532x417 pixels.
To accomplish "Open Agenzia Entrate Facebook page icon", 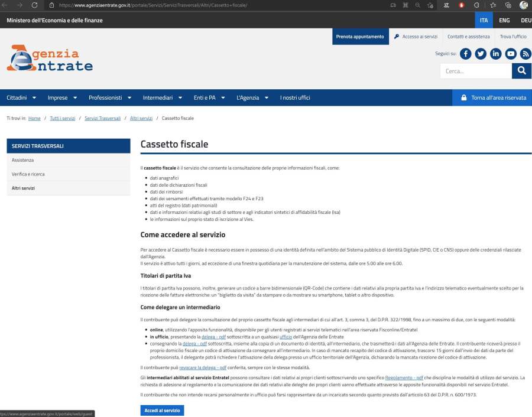I will click(466, 54).
